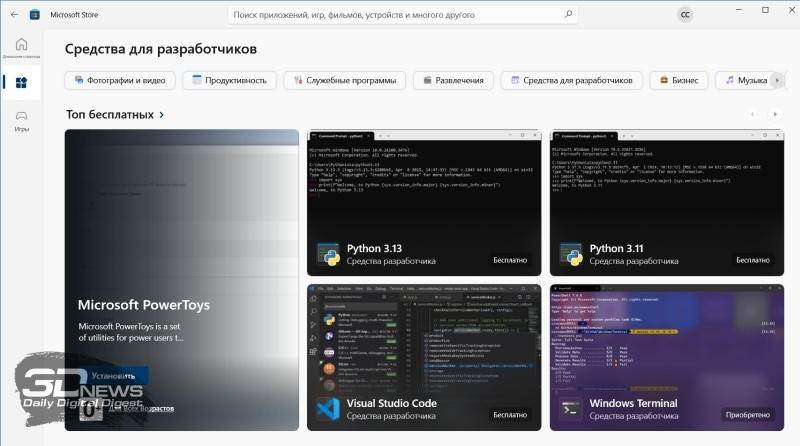Open the Microsoft PowerToys featured banner
800x446 pixels.
click(x=182, y=280)
